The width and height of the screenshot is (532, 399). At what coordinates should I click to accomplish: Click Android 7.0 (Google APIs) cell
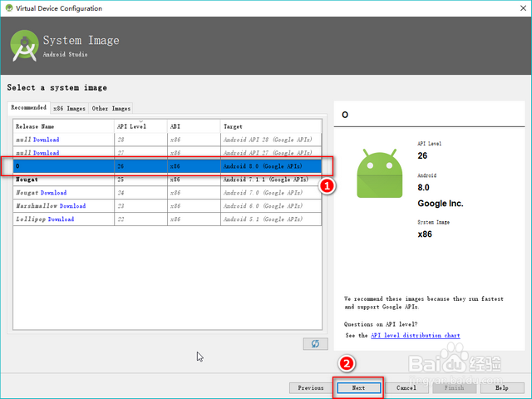[271, 192]
